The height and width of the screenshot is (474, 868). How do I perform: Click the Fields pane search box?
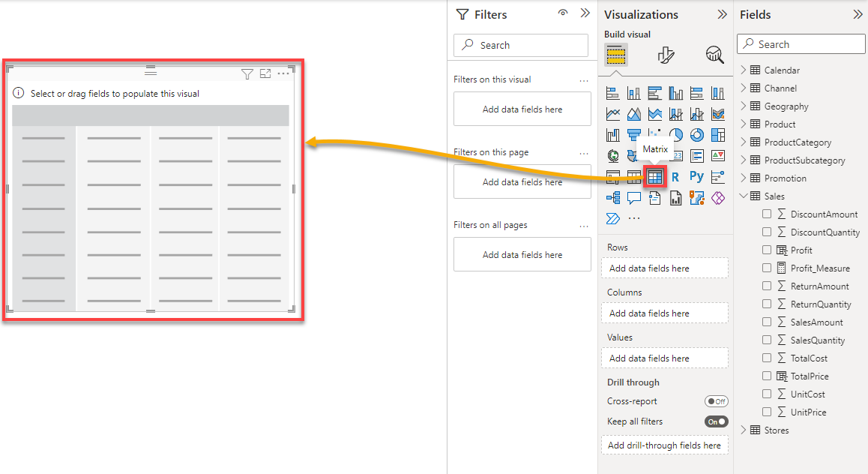point(801,44)
